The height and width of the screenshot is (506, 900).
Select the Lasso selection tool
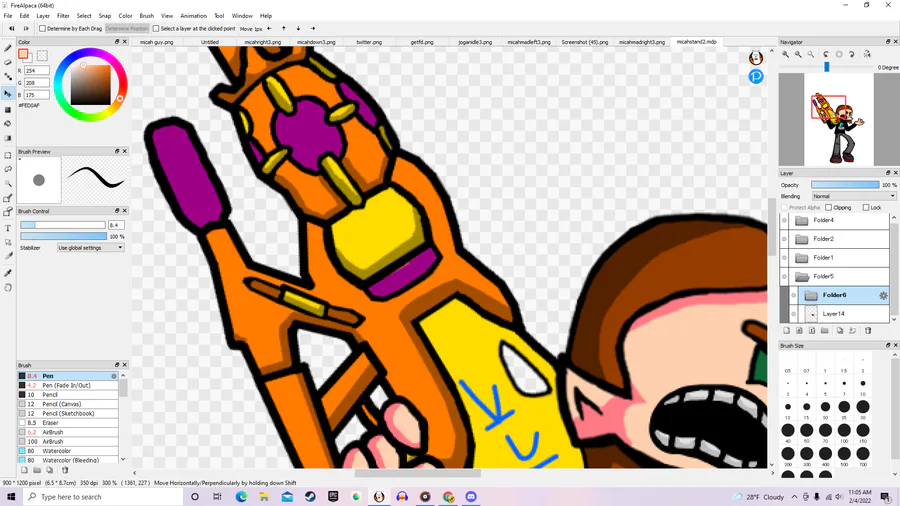pyautogui.click(x=8, y=170)
